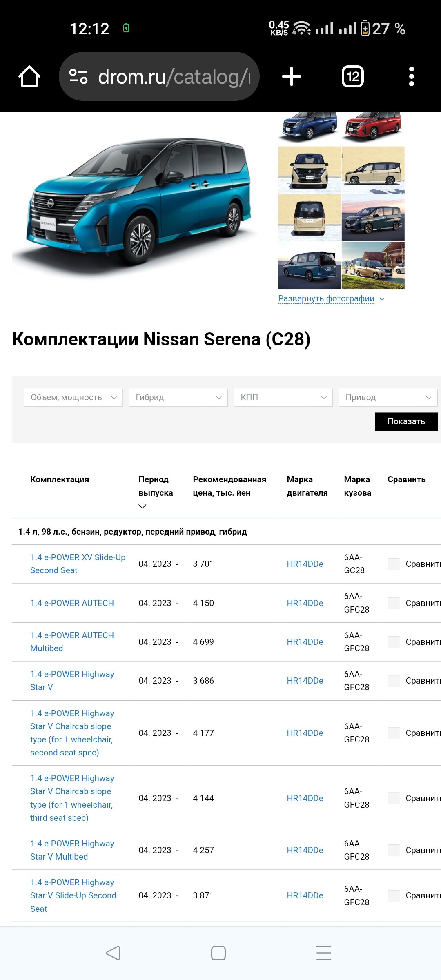The height and width of the screenshot is (980, 441).
Task: Check compare box for Chaircab second seat spec
Action: 394,733
